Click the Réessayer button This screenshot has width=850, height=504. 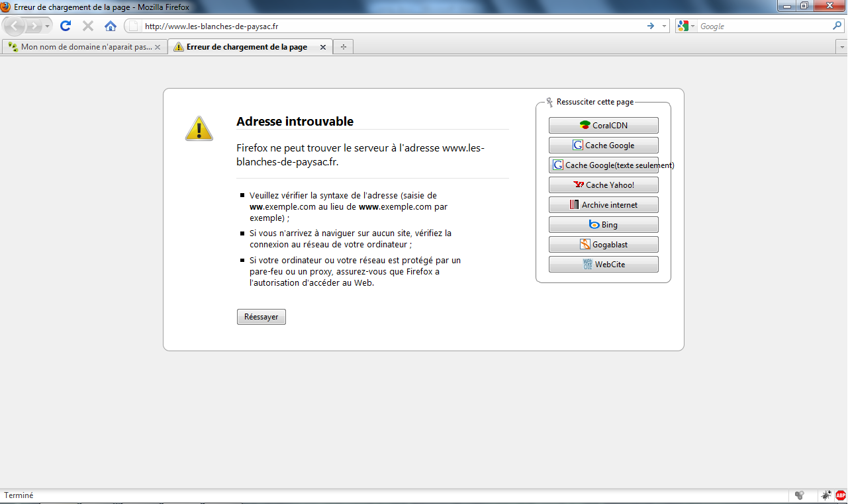(261, 317)
